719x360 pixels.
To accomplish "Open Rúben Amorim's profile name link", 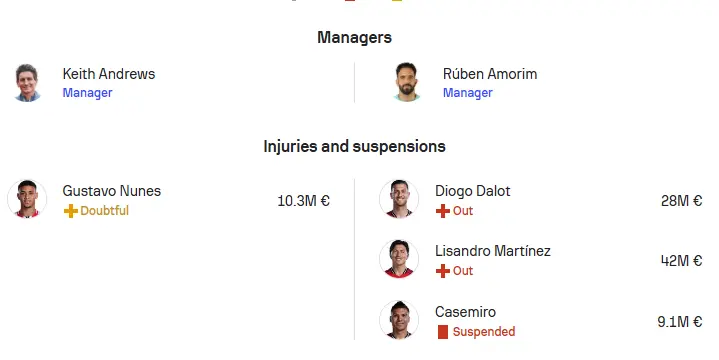I will point(490,74).
